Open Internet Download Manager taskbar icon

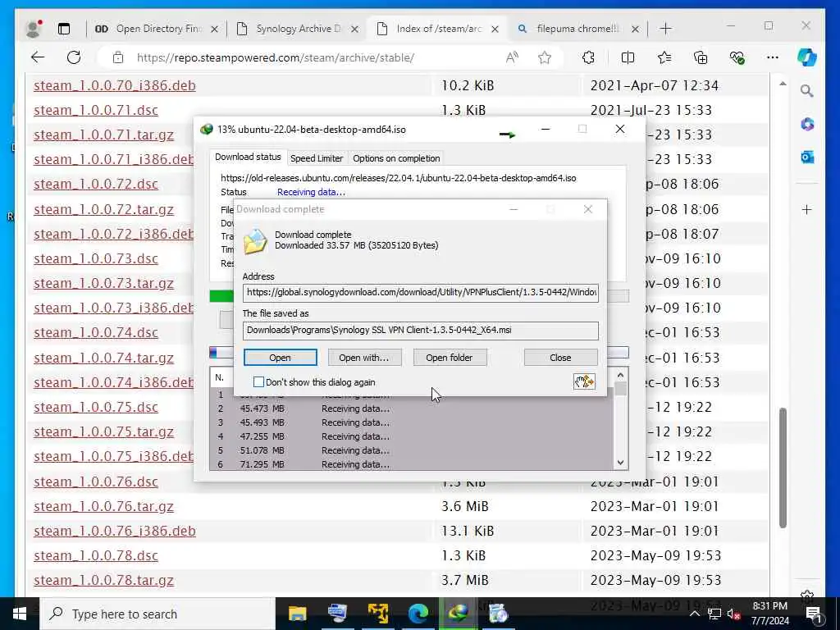point(458,614)
